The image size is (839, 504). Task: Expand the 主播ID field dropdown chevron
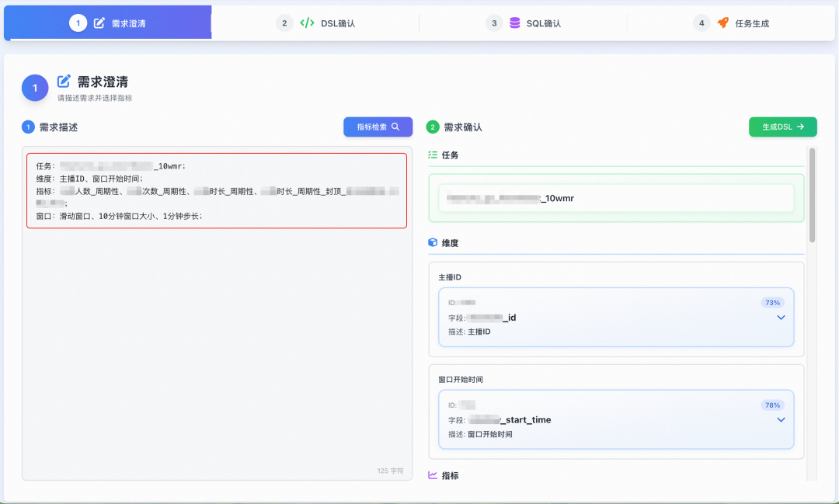[x=781, y=318]
